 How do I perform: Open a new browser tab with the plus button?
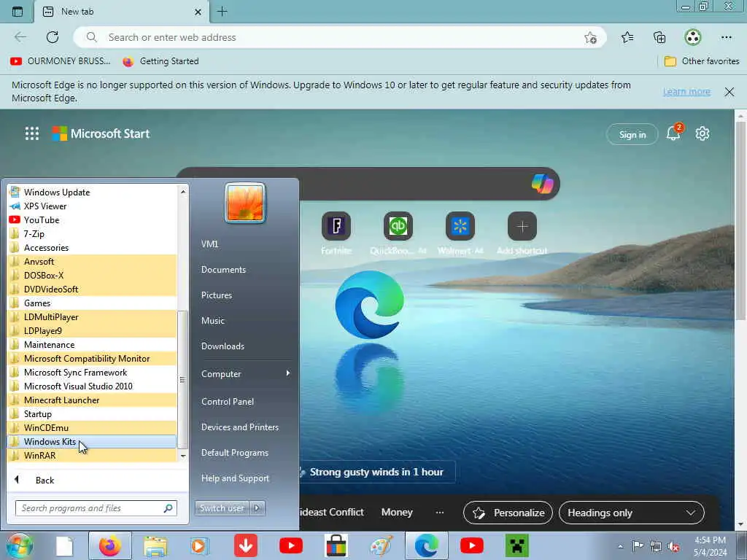coord(222,12)
